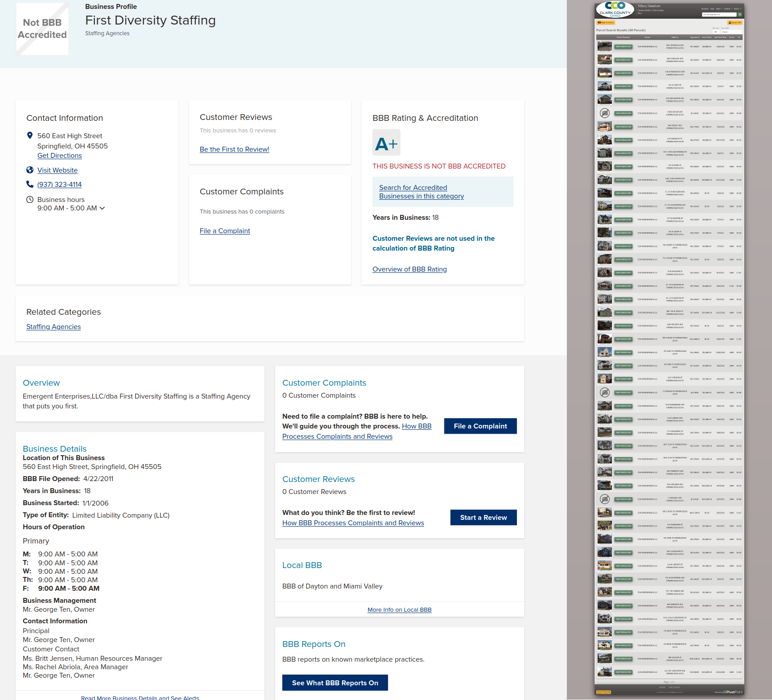The height and width of the screenshot is (700, 772).
Task: Click the phone icon beside (937) 323-4114
Action: click(30, 184)
